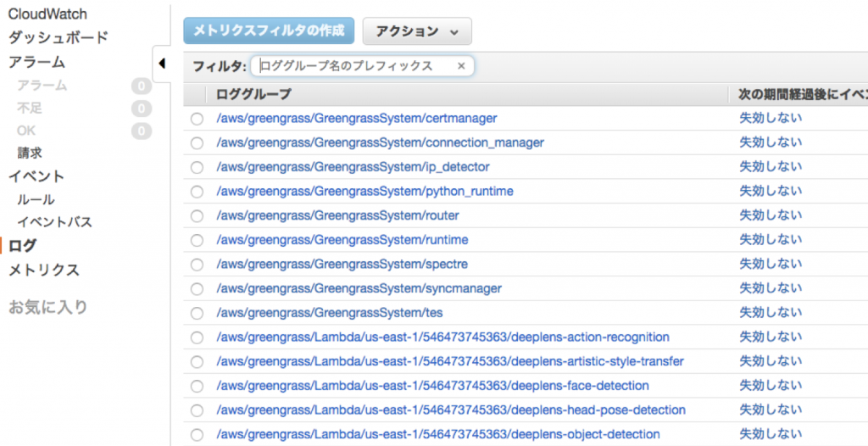Open the アクション dropdown menu
This screenshot has width=868, height=446.
pyautogui.click(x=417, y=31)
